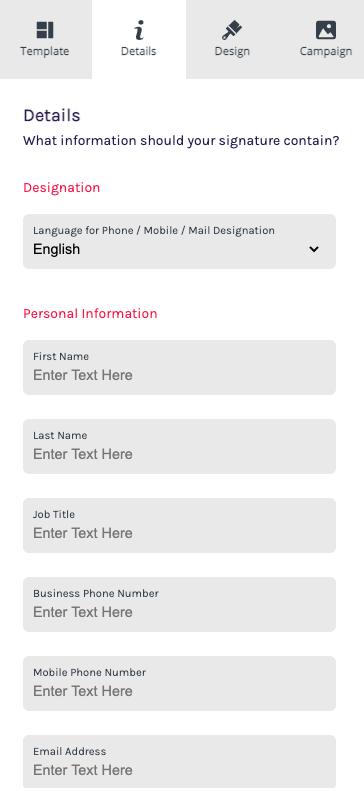Screen dimensions: 364x791
Task: Click the Template layout grid icon
Action: (45, 30)
